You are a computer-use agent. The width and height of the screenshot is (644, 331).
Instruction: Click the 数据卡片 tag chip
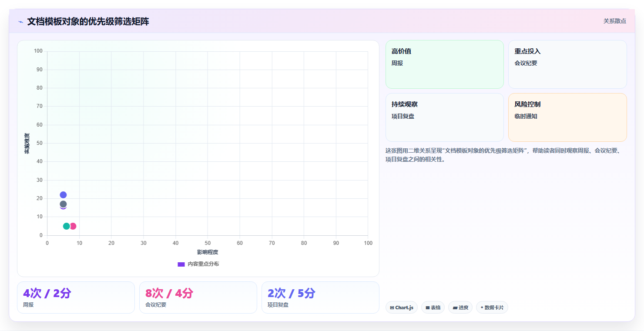point(492,308)
